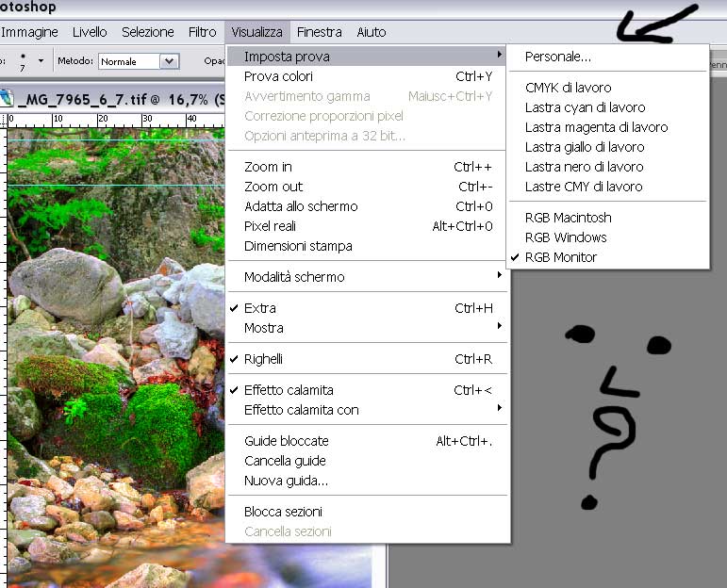Screen dimensions: 727x588
Task: Select RGB Monitor proof setup
Action: point(560,257)
